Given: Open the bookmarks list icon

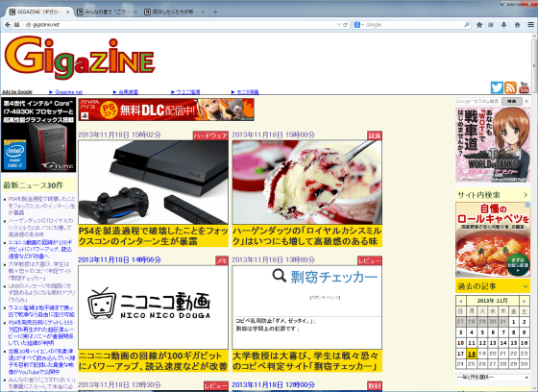Looking at the screenshot, I should [491, 25].
